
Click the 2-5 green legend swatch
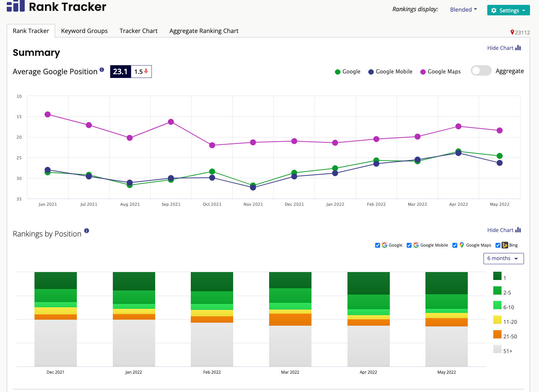click(497, 290)
